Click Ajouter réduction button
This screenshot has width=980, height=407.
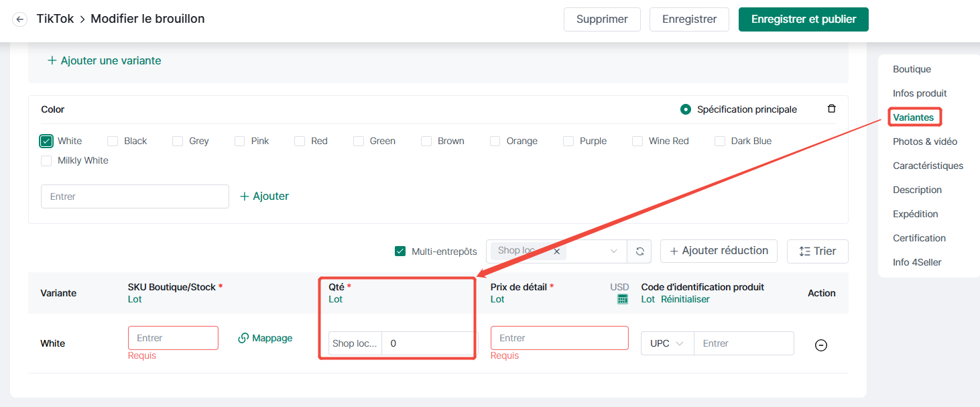click(x=719, y=251)
